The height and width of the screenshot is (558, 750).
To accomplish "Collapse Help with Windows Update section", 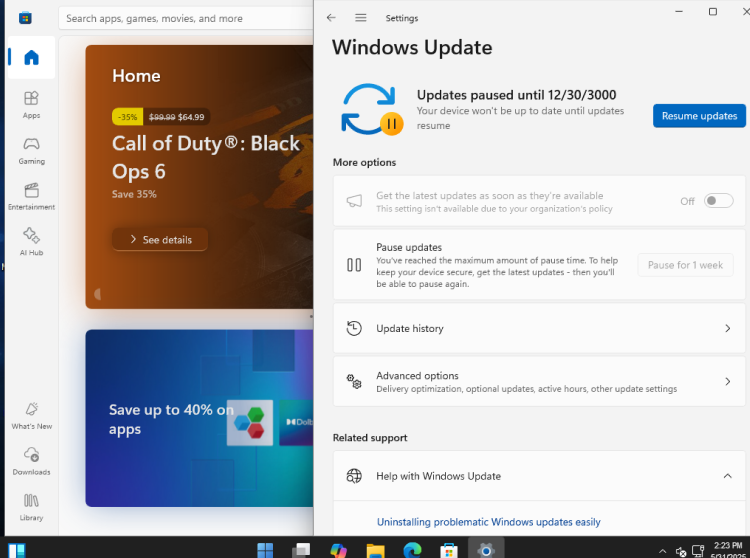I will (x=727, y=476).
